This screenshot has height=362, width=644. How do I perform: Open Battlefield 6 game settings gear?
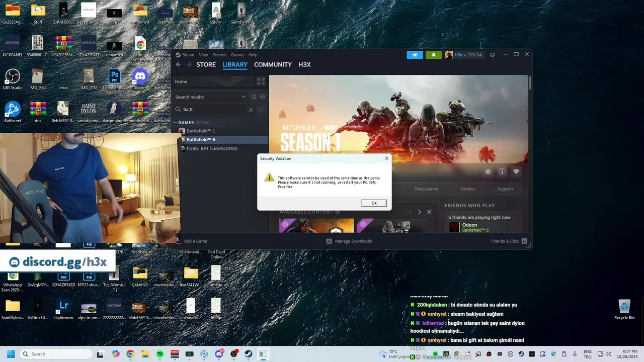(488, 171)
